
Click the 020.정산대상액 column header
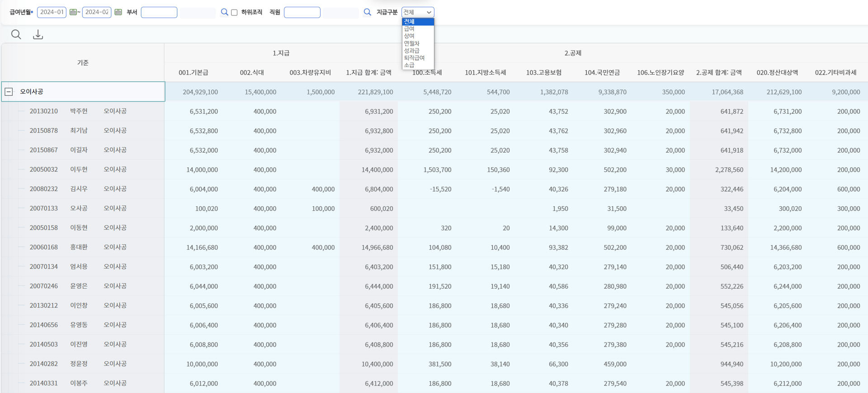(777, 72)
